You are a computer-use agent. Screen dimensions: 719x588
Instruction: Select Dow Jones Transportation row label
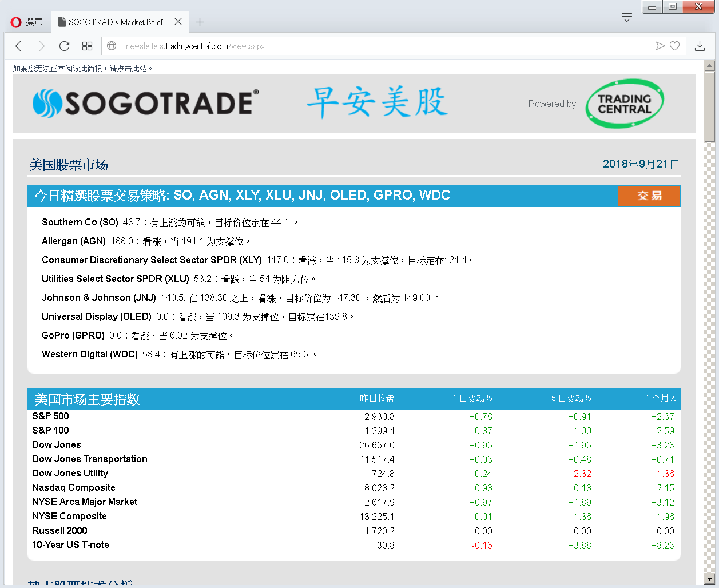click(x=90, y=459)
